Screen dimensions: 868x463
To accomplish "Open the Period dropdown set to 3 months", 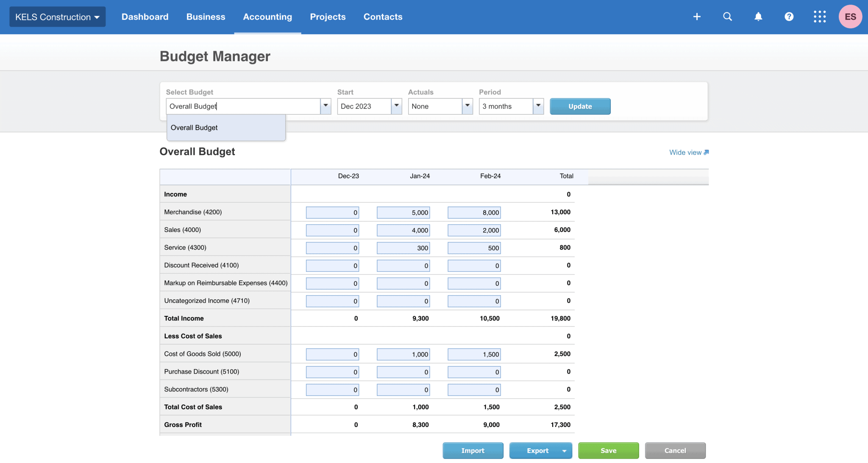I will coord(538,106).
